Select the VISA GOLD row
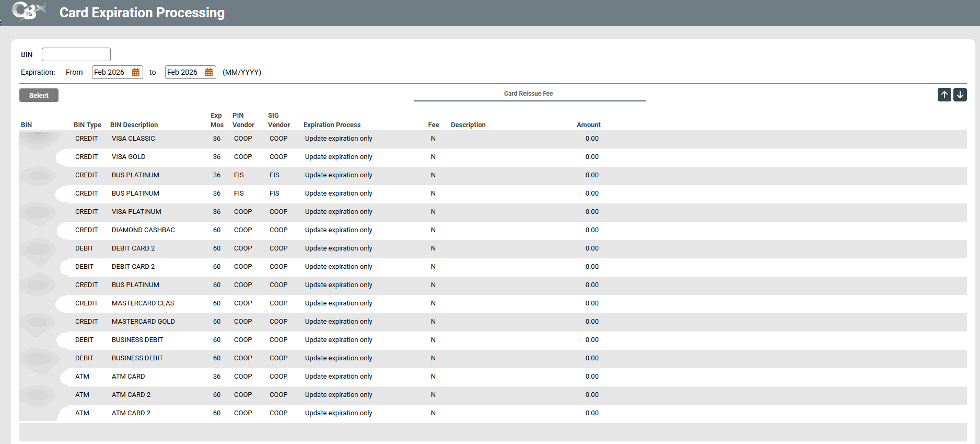 [x=129, y=157]
